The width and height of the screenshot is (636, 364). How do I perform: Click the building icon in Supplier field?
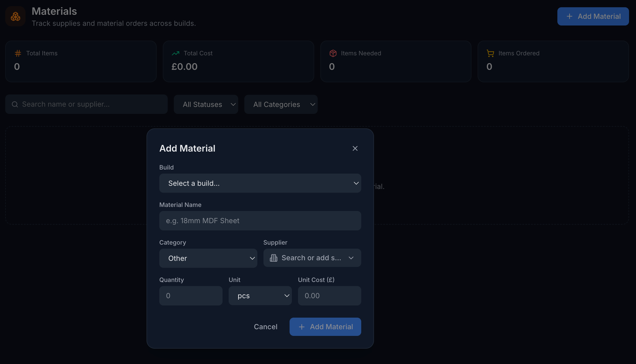pyautogui.click(x=273, y=258)
